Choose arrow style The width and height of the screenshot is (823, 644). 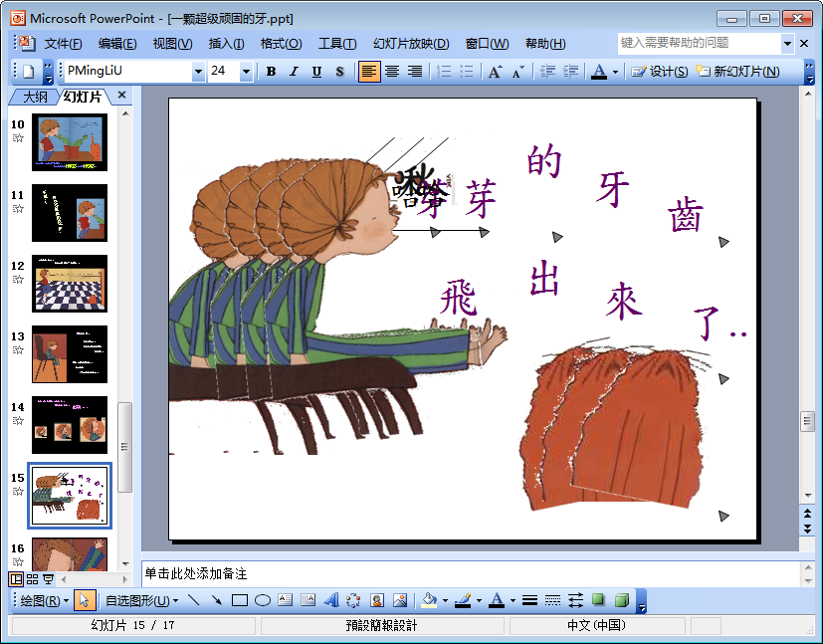pos(576,600)
